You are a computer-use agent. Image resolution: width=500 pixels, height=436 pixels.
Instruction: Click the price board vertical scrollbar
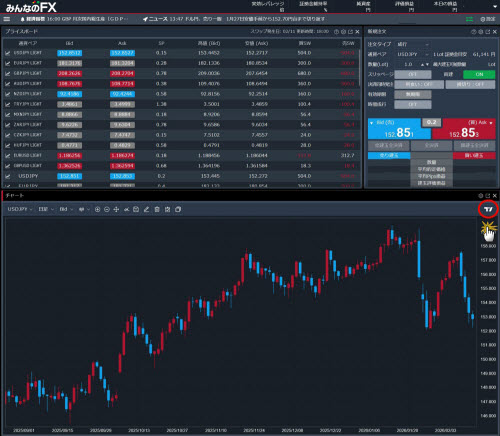pyautogui.click(x=359, y=68)
